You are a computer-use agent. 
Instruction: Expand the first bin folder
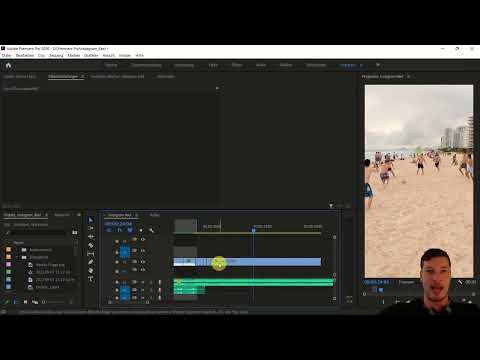[x=18, y=250]
